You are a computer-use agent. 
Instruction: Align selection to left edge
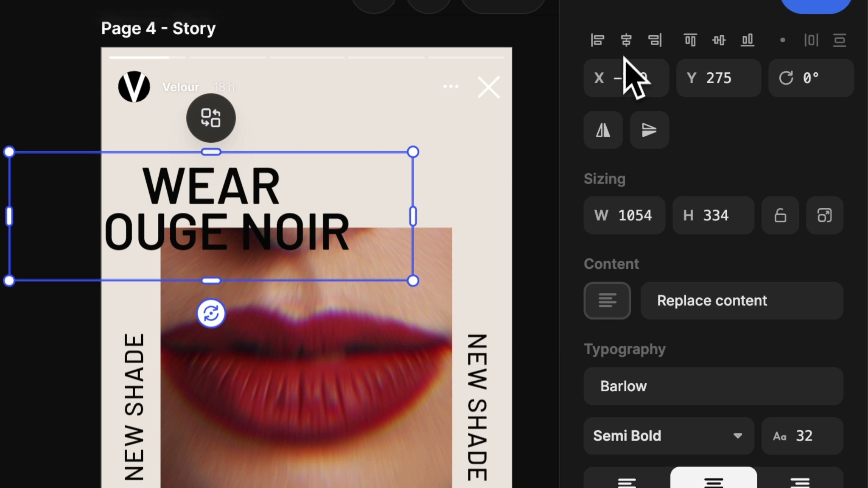[597, 40]
